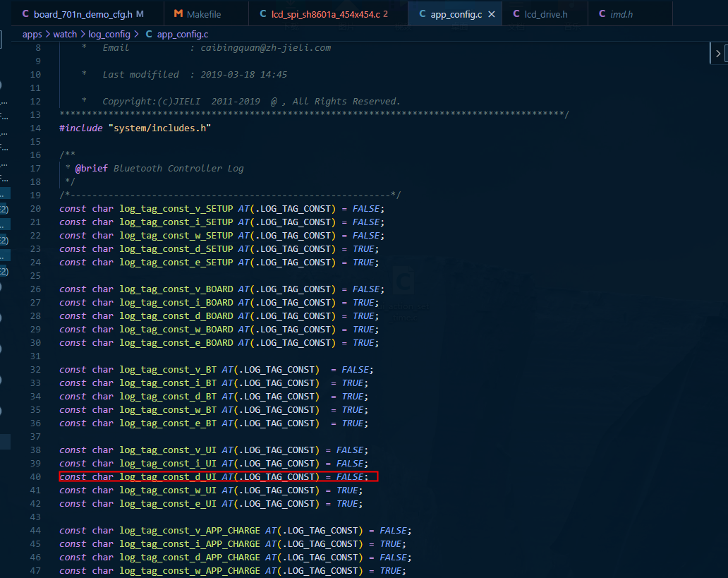This screenshot has width=728, height=578.
Task: Click the C icon on the lcd_drive.h tab
Action: pos(516,14)
